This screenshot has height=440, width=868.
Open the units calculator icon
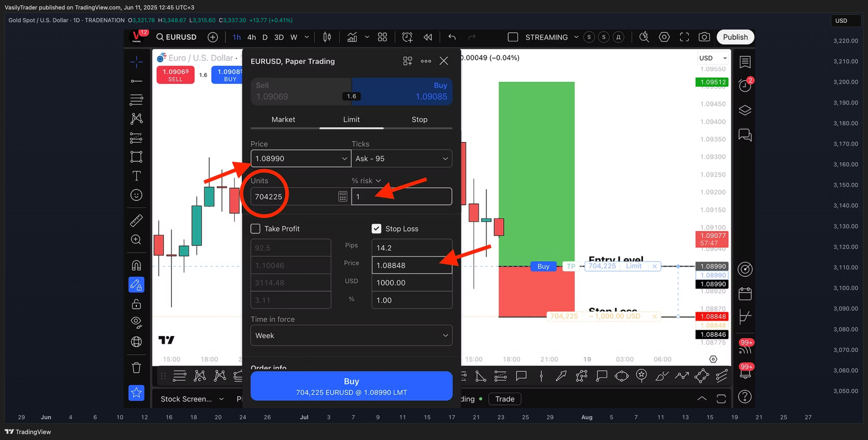(x=342, y=196)
